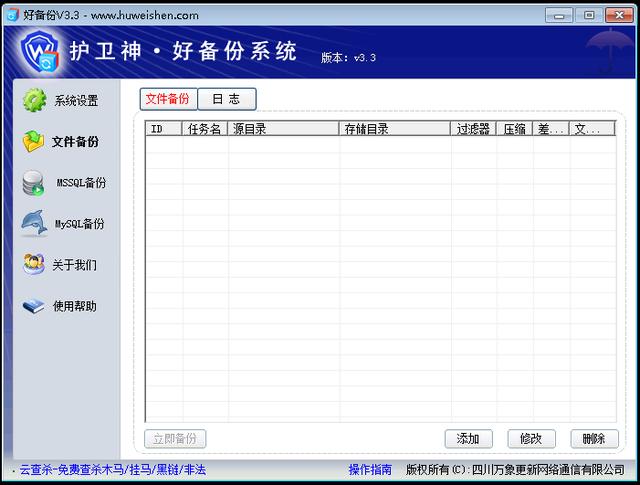
Task: Open the 操作指南 link
Action: coord(370,469)
